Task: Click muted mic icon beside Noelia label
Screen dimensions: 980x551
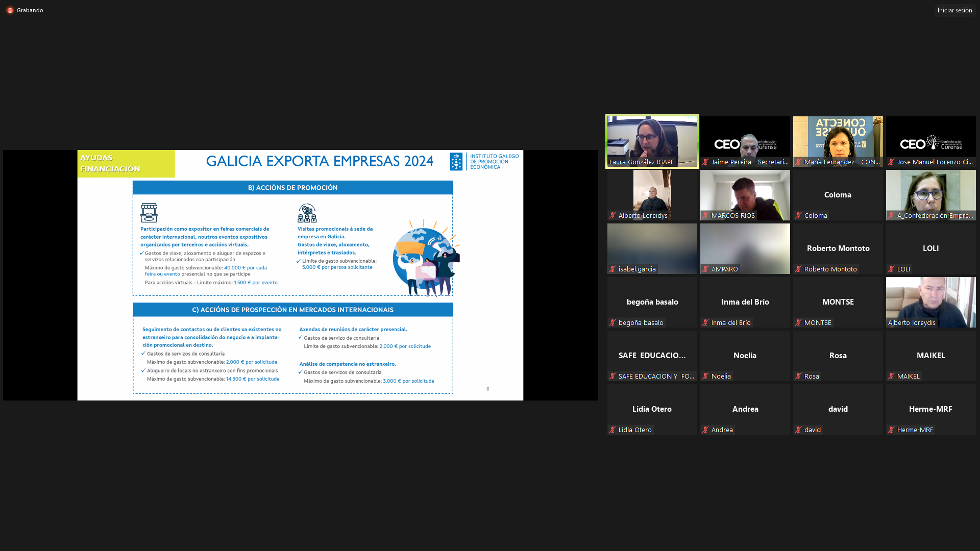Action: [x=705, y=377]
